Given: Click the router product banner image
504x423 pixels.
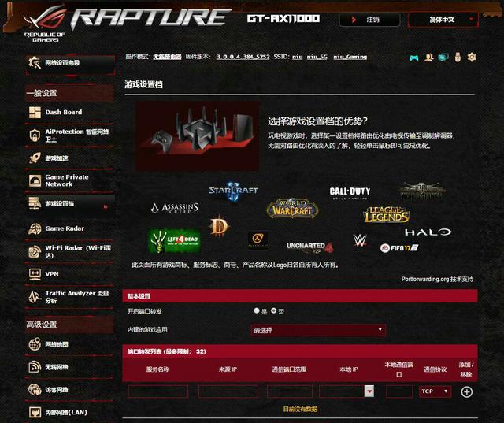Looking at the screenshot, I should point(198,135).
